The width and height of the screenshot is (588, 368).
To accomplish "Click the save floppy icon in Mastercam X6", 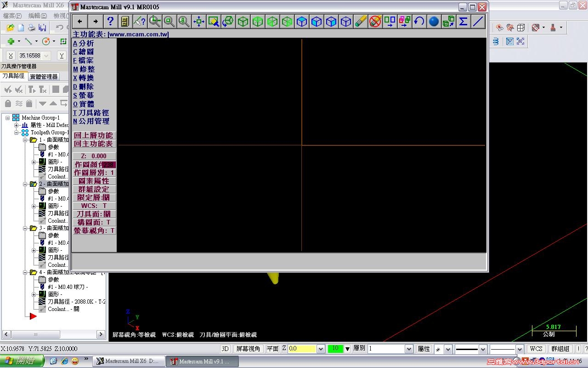I will 42,28.
